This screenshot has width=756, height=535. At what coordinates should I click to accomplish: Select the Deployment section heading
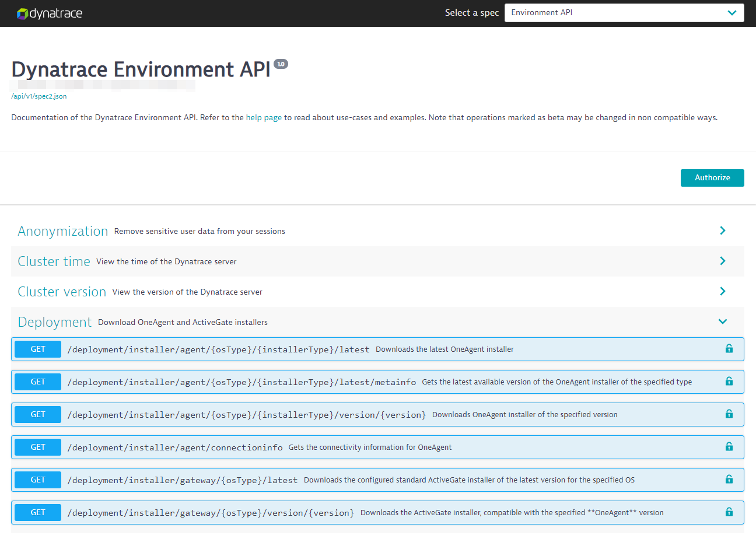(x=55, y=322)
